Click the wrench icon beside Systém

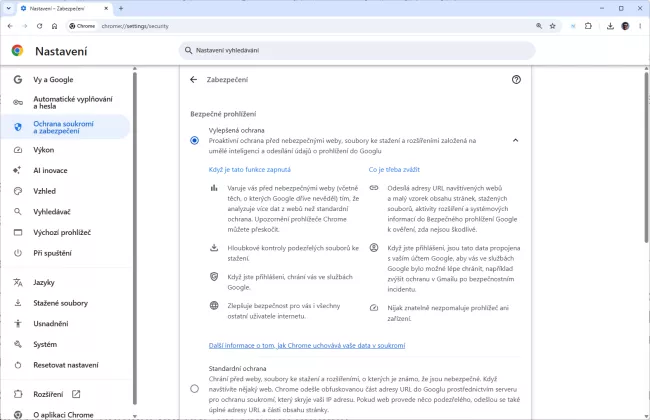[x=18, y=344]
